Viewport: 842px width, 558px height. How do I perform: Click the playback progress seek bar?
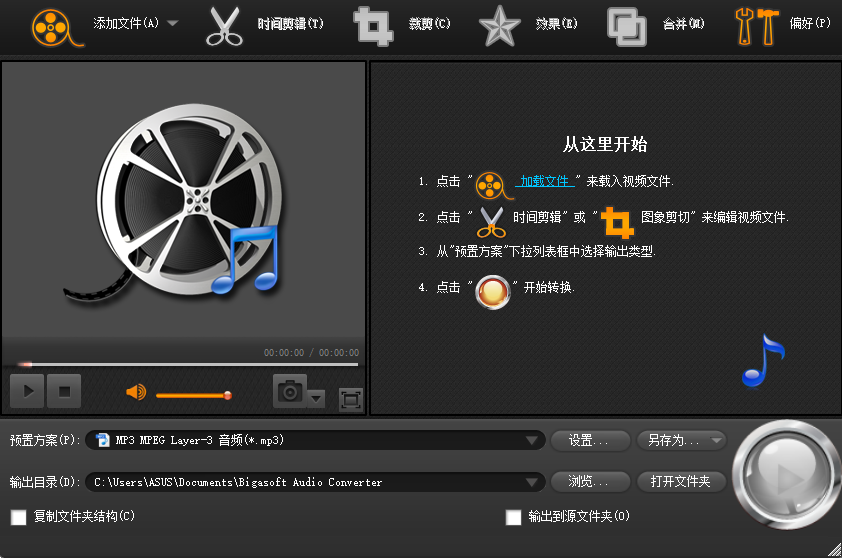tap(187, 365)
